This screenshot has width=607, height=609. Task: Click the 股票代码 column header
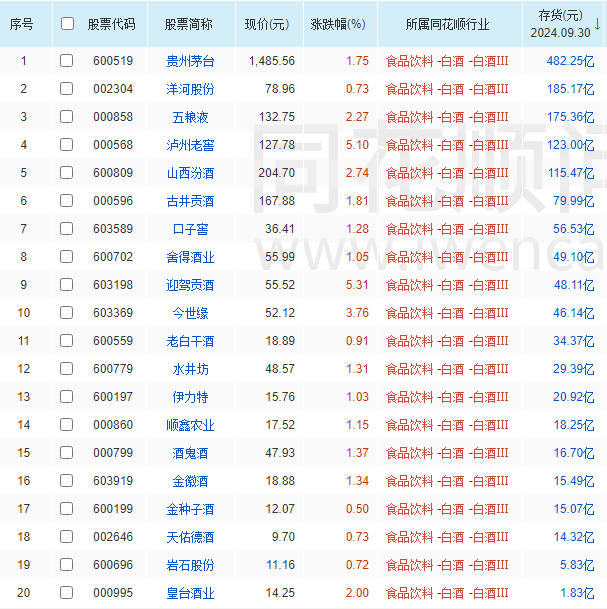(x=111, y=24)
